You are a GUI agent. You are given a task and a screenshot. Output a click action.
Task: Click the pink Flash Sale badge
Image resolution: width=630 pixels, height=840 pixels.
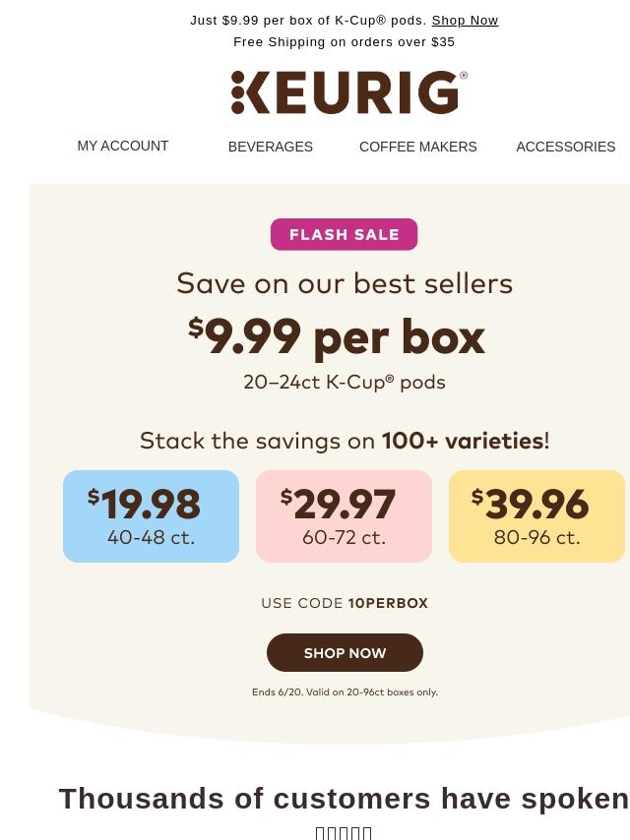pyautogui.click(x=344, y=234)
